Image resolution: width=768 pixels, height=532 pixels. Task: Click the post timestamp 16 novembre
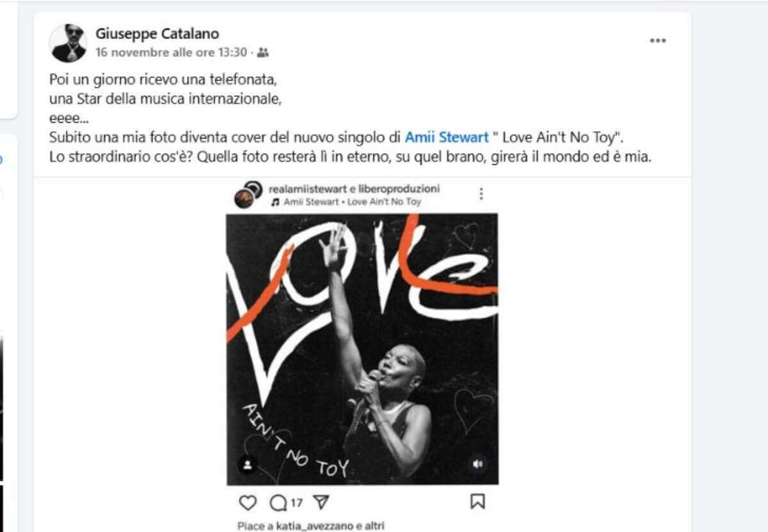pos(171,52)
